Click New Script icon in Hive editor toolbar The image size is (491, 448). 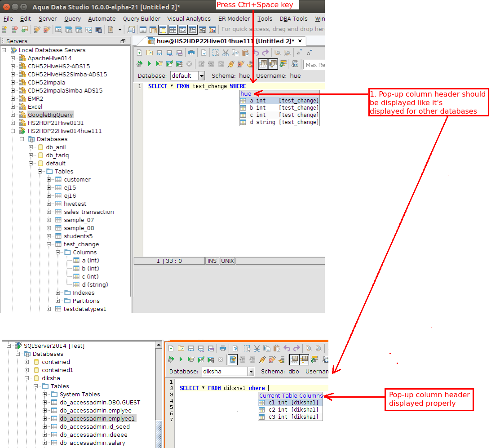(139, 53)
